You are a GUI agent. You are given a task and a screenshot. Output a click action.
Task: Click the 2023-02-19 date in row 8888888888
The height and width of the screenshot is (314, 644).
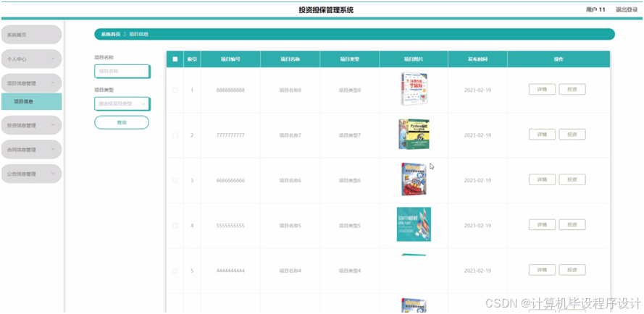(x=477, y=90)
